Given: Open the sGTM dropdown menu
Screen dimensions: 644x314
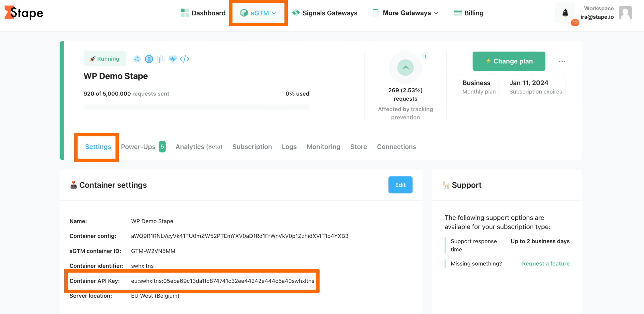Looking at the screenshot, I should pyautogui.click(x=258, y=13).
